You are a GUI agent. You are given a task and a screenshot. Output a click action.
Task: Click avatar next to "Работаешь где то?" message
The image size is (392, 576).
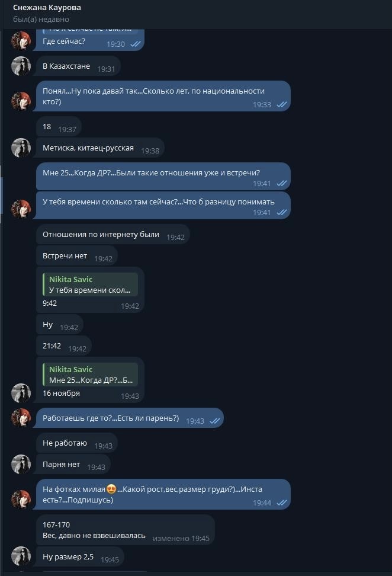click(x=21, y=418)
